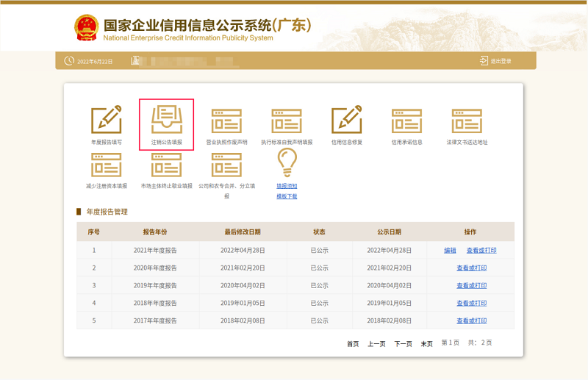Click 编辑 for the 2021 annual report
The height and width of the screenshot is (380, 588).
[450, 251]
